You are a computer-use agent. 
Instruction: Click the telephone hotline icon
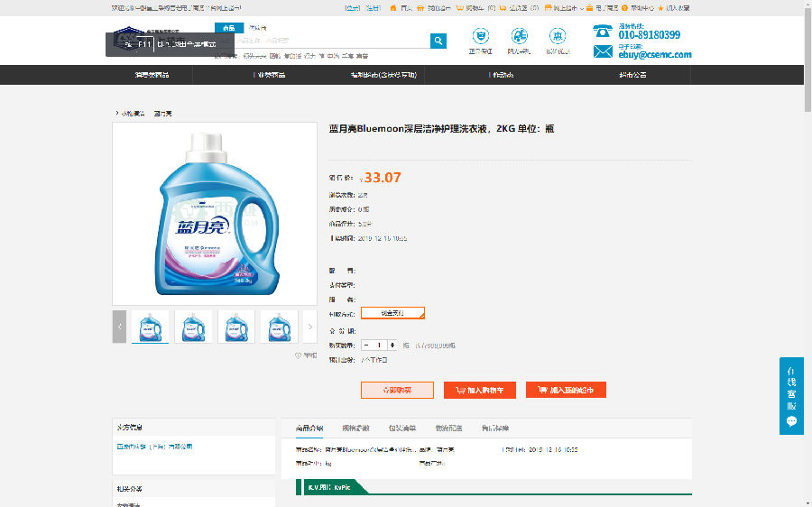603,31
